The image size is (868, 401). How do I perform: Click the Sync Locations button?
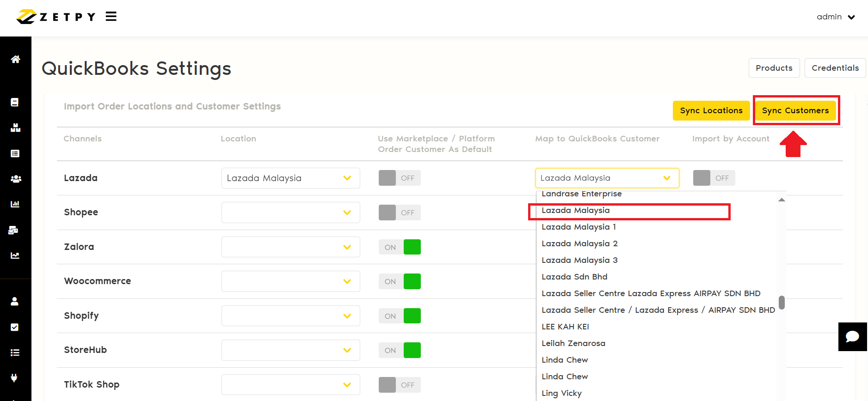pyautogui.click(x=711, y=110)
